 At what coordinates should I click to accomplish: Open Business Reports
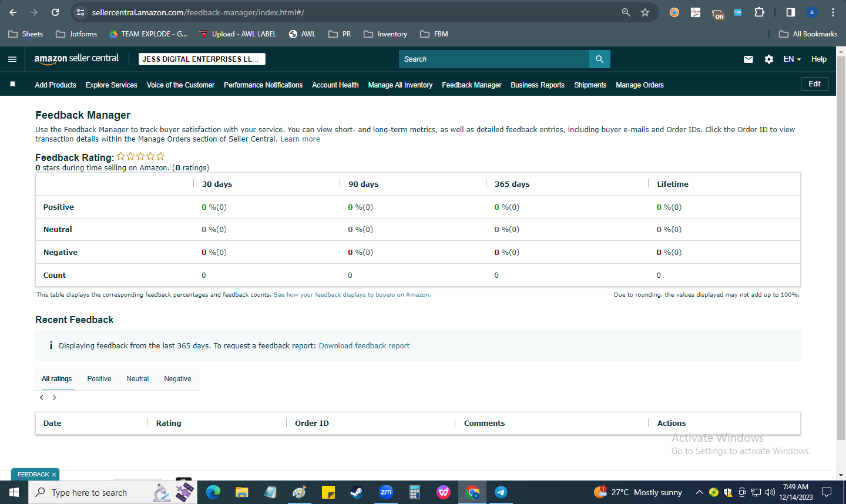tap(538, 85)
